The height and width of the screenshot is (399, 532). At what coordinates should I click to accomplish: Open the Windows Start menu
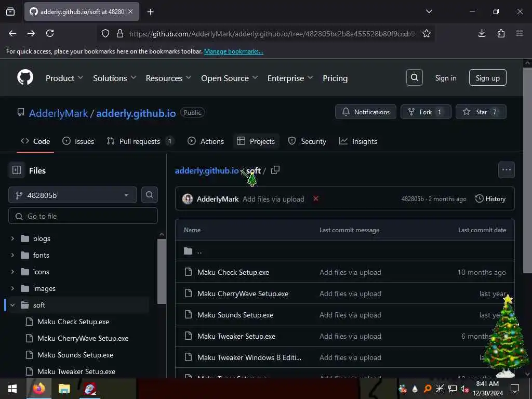[x=12, y=389]
